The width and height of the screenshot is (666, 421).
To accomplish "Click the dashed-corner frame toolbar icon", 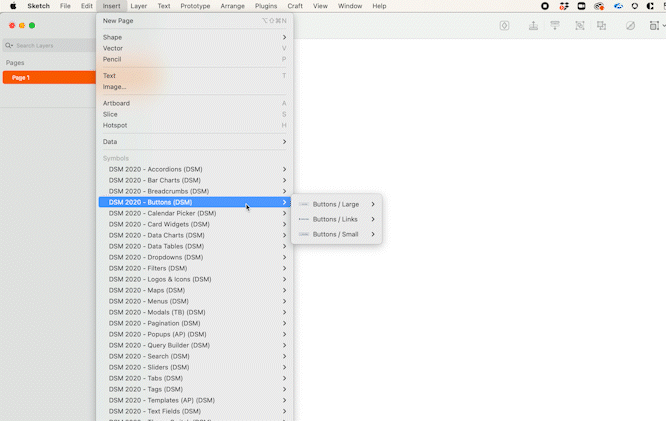I will click(x=580, y=25).
